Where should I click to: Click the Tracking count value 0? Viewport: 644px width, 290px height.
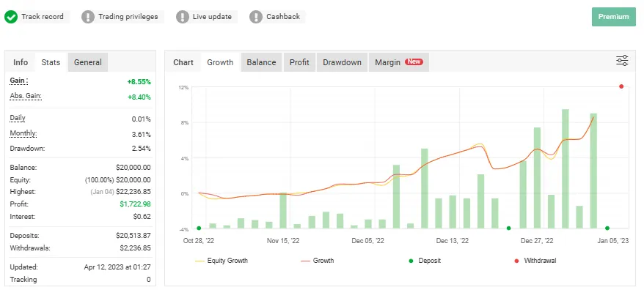[149, 280]
